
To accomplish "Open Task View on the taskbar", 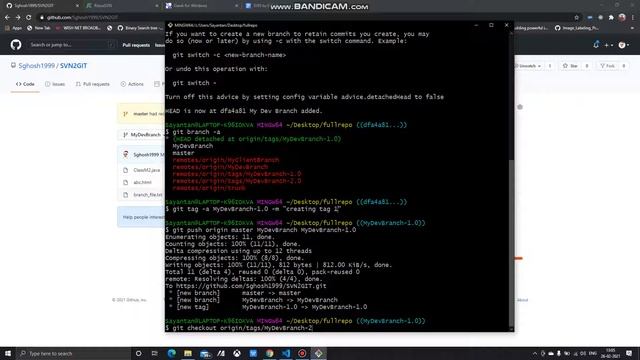I will point(155,353).
